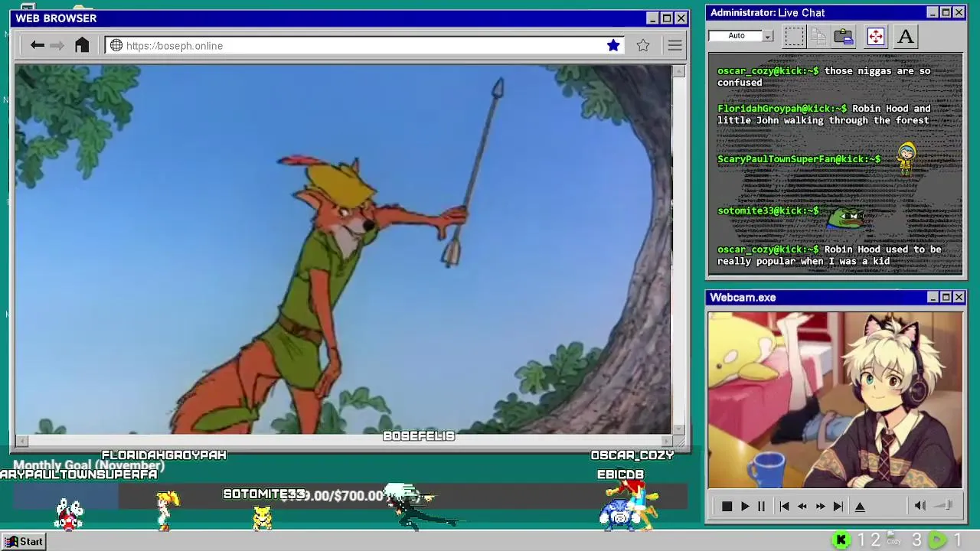
Task: Click the webcam avatar video
Action: (835, 399)
